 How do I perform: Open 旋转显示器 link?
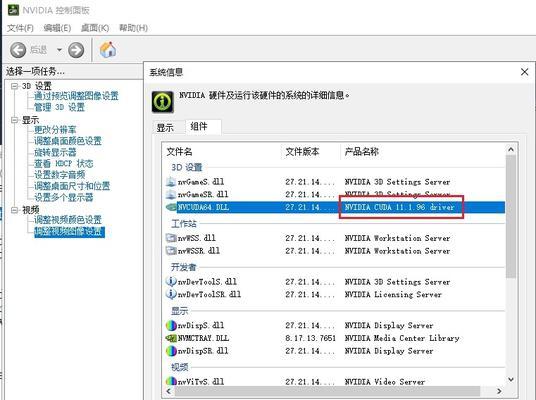tap(55, 152)
